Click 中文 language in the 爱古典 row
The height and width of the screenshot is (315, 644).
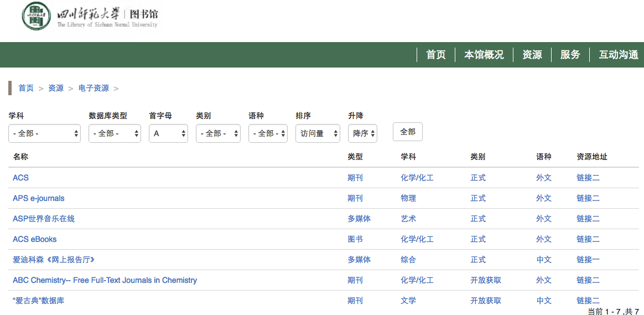[544, 301]
